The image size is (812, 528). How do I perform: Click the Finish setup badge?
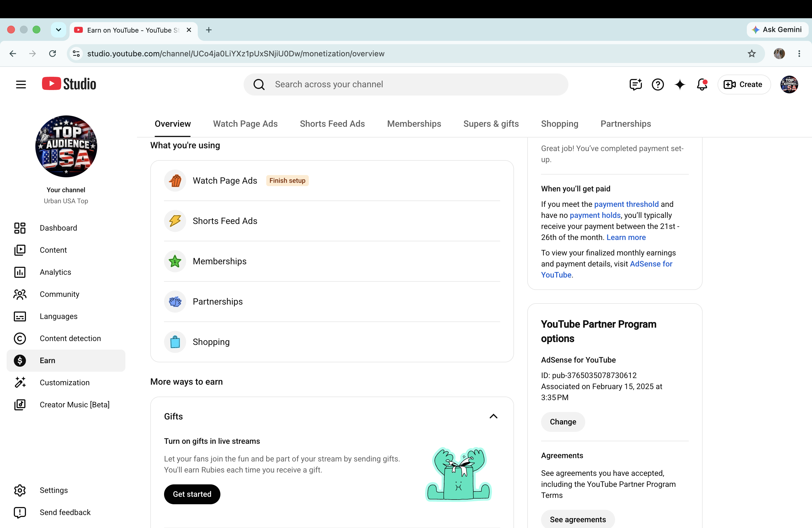pyautogui.click(x=287, y=180)
